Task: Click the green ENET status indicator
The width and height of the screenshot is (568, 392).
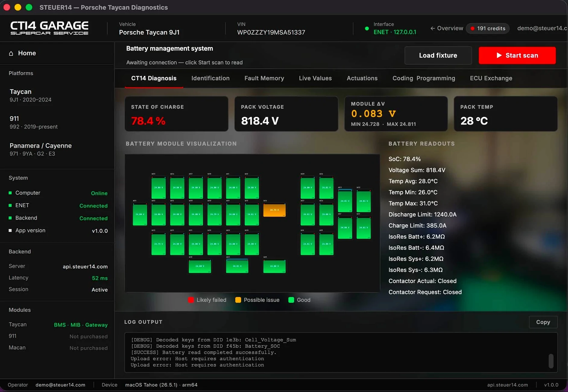Action: (10, 205)
